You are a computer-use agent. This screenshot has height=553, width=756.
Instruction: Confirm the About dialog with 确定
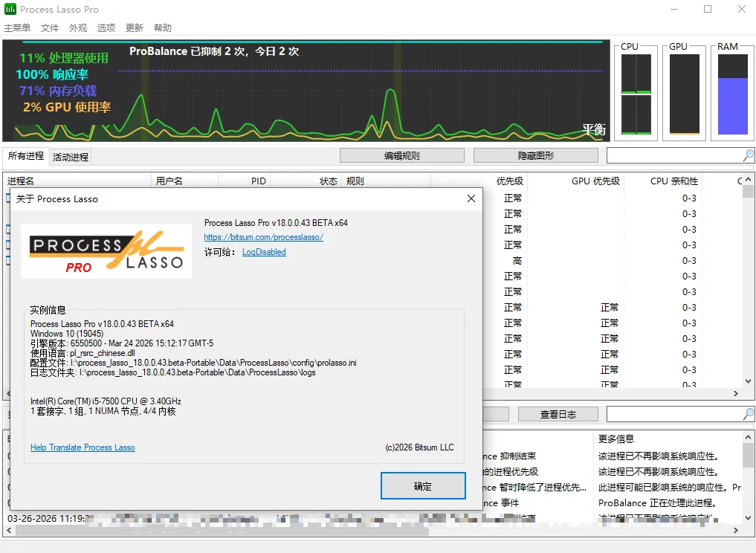click(x=422, y=485)
